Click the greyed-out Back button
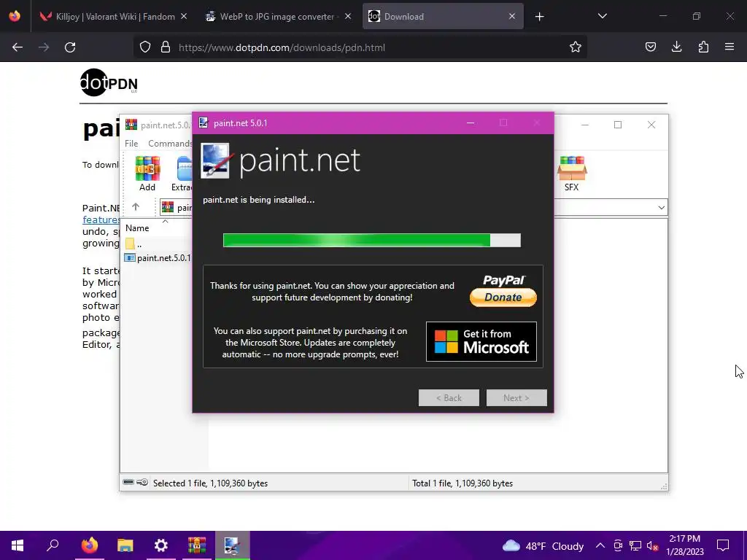 click(x=449, y=397)
